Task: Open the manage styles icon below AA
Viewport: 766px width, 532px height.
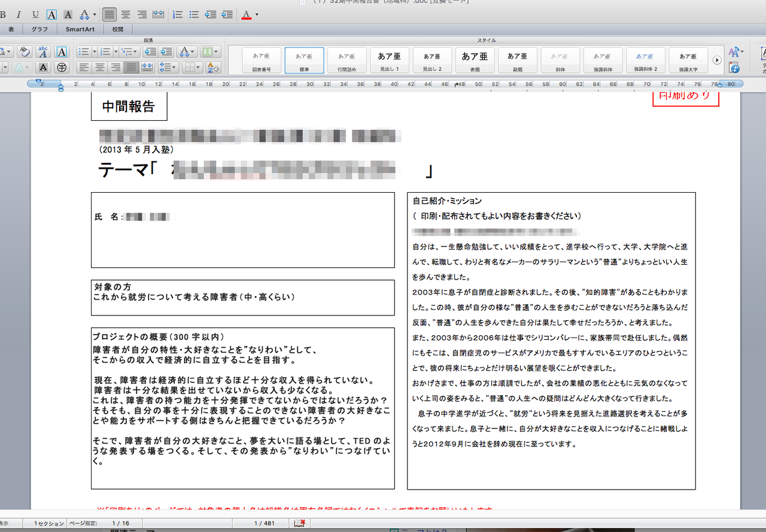Action: click(734, 68)
